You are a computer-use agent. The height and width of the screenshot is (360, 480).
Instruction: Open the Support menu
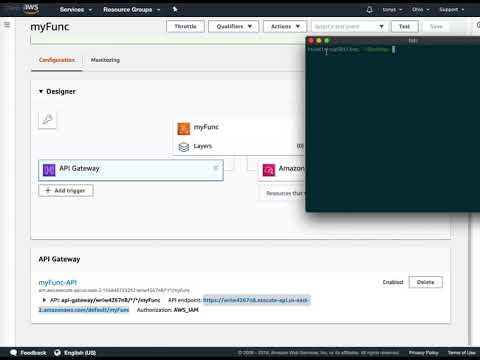coord(451,10)
